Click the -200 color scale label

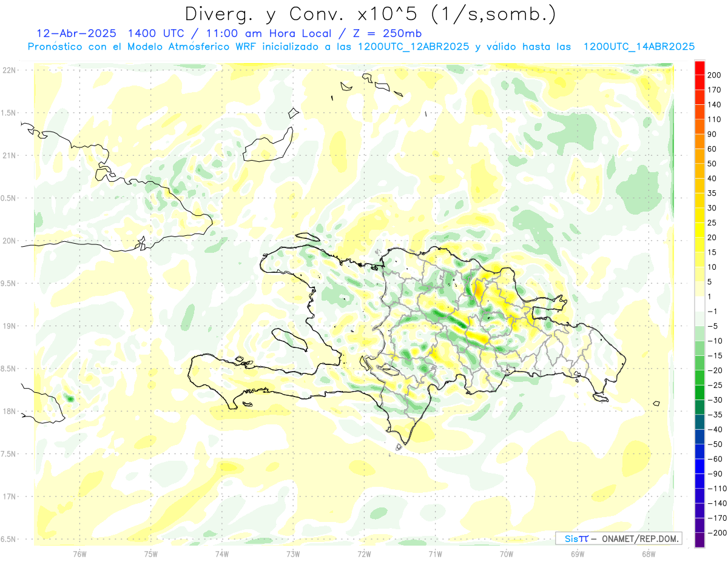point(718,533)
